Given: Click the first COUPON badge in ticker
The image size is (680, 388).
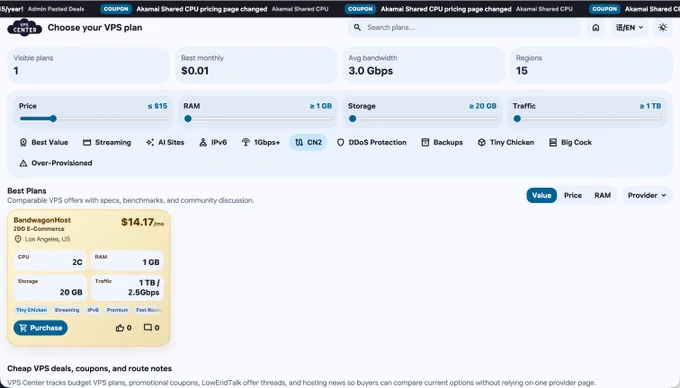Looking at the screenshot, I should (x=116, y=9).
